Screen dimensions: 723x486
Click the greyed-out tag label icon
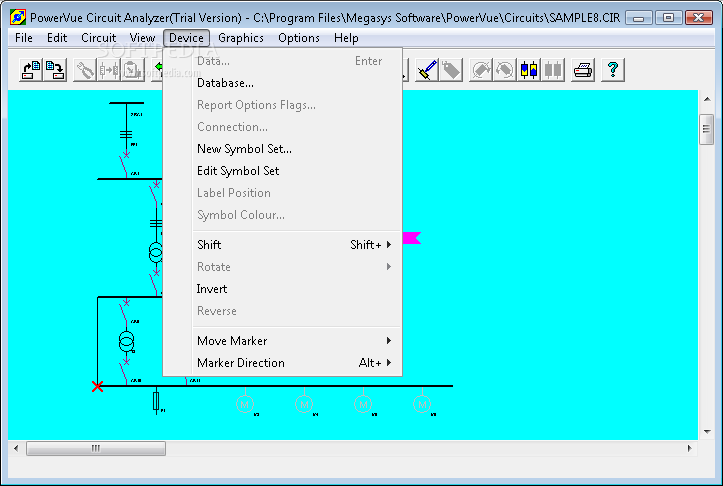(451, 70)
